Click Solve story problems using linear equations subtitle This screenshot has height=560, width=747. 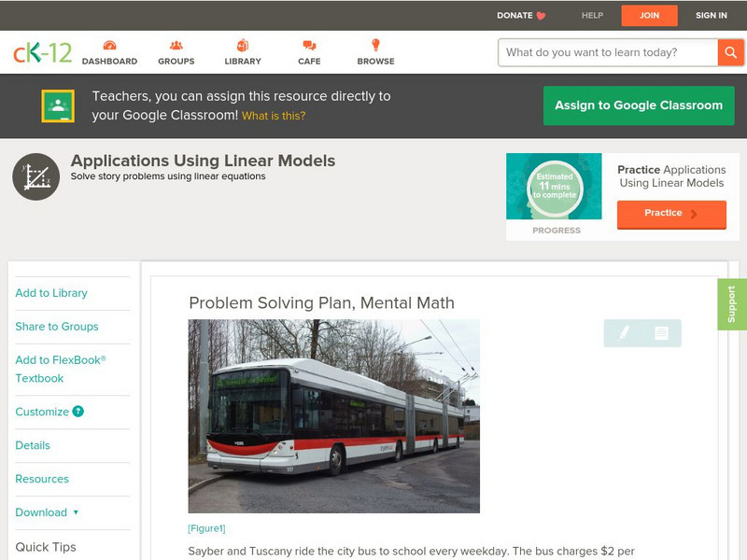coord(168,176)
